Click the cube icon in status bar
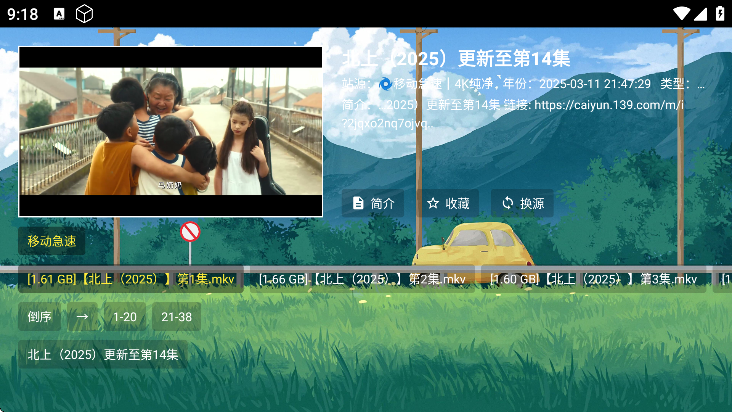This screenshot has height=412, width=732. [x=84, y=14]
